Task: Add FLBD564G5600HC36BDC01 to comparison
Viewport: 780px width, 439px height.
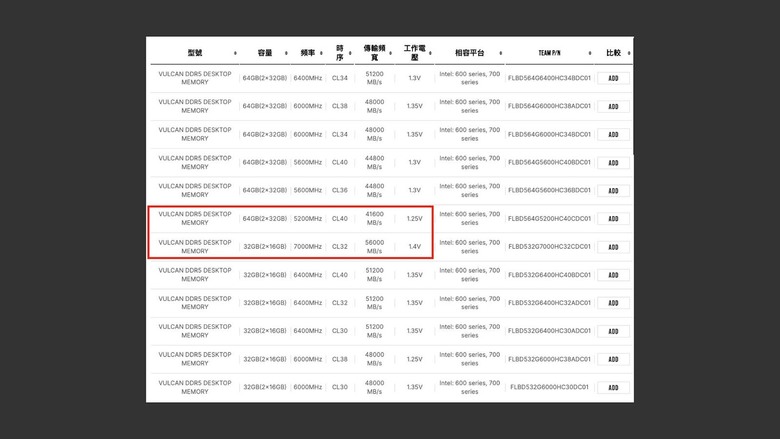Action: (x=613, y=190)
